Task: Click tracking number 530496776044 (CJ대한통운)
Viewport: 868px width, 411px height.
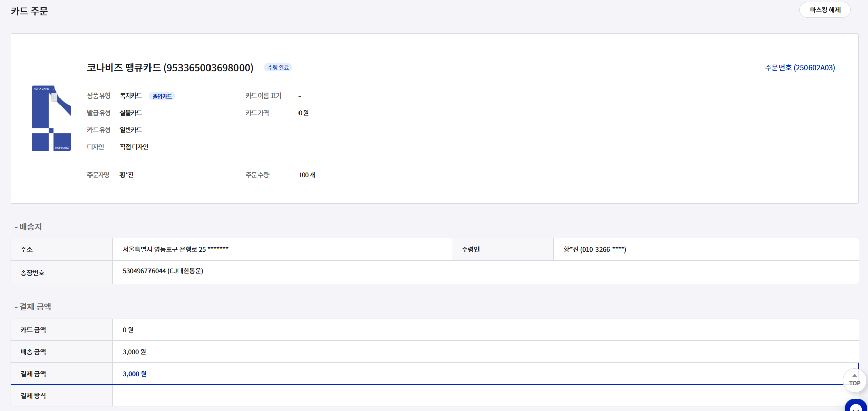Action: [163, 271]
